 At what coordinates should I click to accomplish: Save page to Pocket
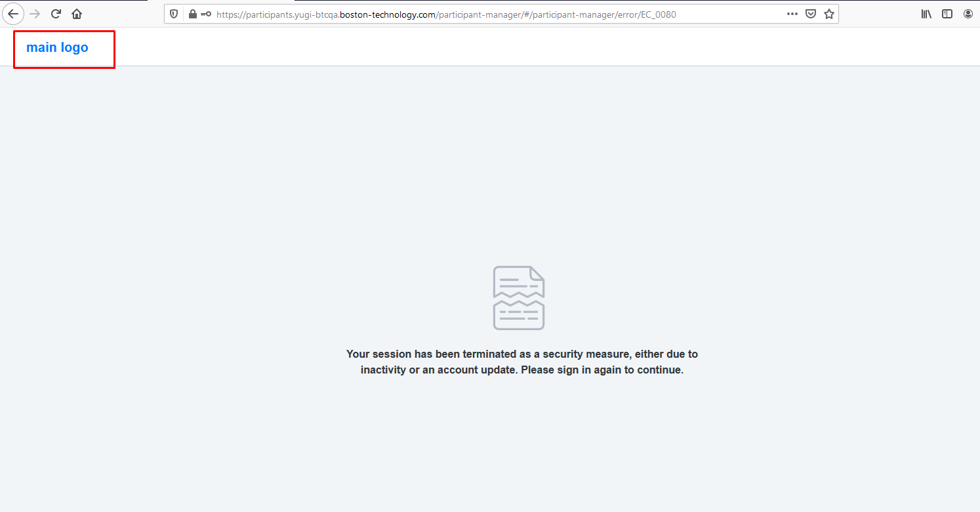tap(811, 14)
